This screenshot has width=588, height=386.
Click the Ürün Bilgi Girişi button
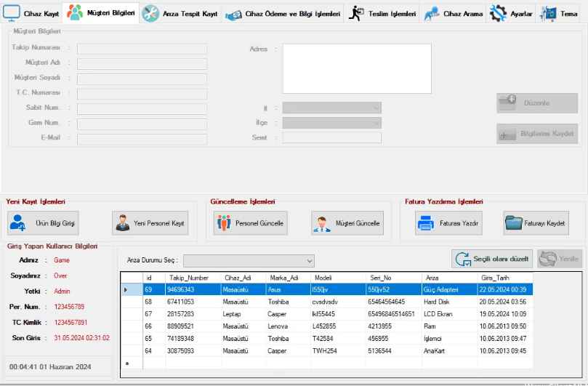click(x=43, y=223)
